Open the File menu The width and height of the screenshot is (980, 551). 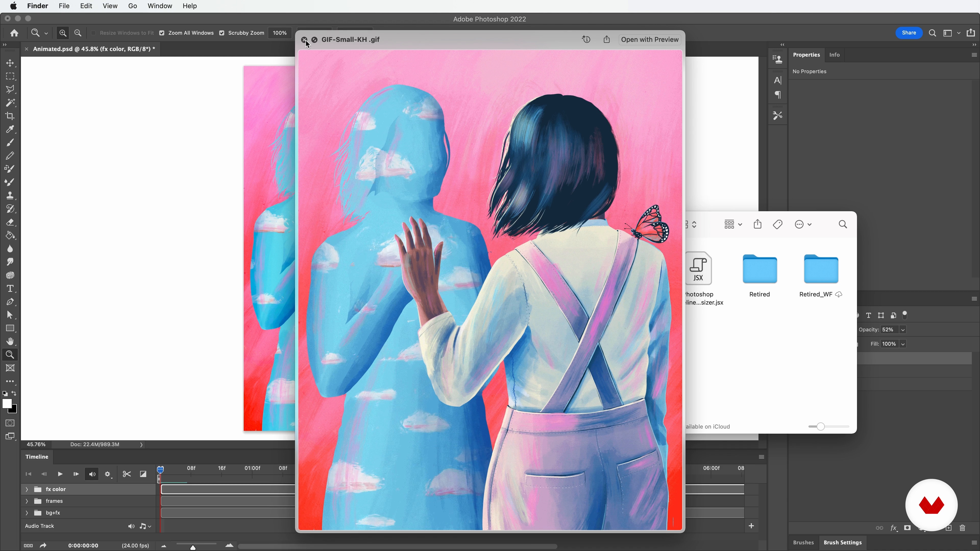point(64,6)
